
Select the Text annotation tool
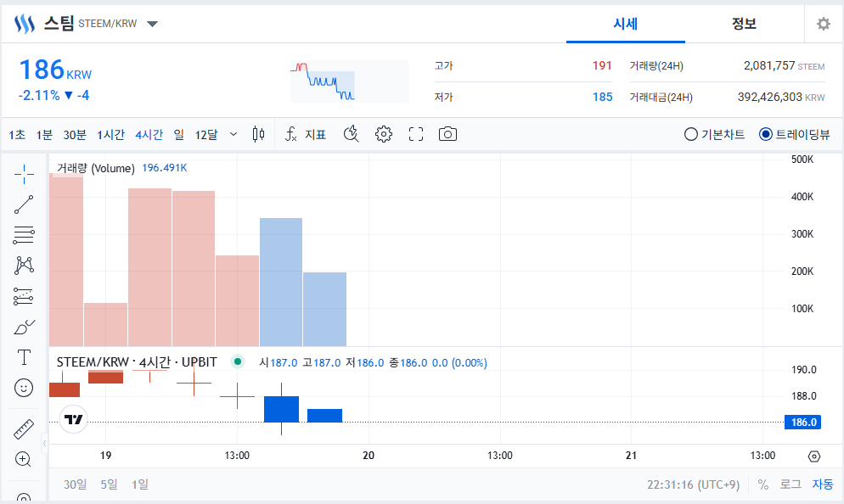tap(25, 357)
